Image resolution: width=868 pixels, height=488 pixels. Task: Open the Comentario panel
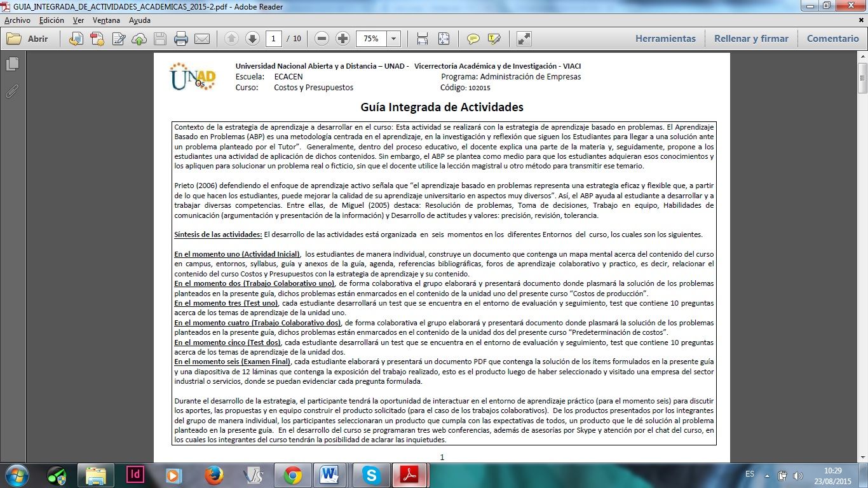coord(832,39)
